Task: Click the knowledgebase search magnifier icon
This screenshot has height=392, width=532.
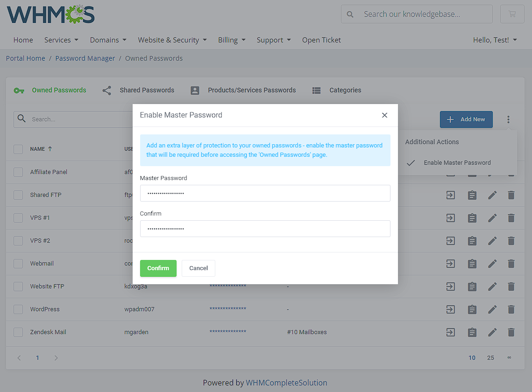Action: tap(350, 14)
